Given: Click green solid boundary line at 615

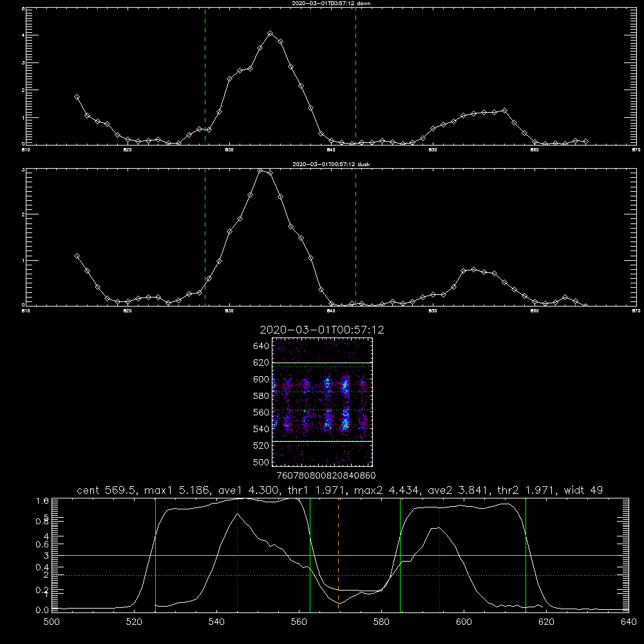Looking at the screenshot, I should (x=526, y=555).
